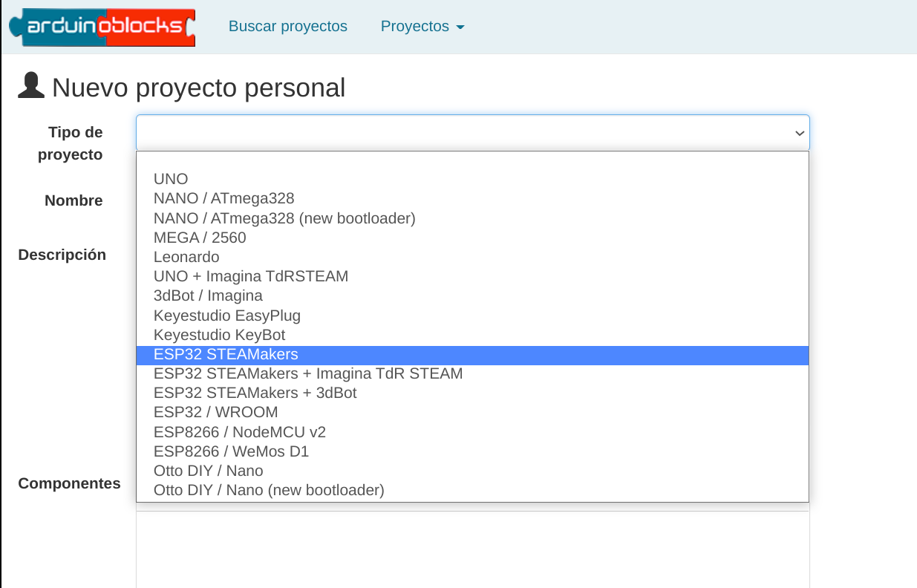This screenshot has width=917, height=588.
Task: Pick the highlighted ESP32 STEAMakers option
Action: click(472, 355)
